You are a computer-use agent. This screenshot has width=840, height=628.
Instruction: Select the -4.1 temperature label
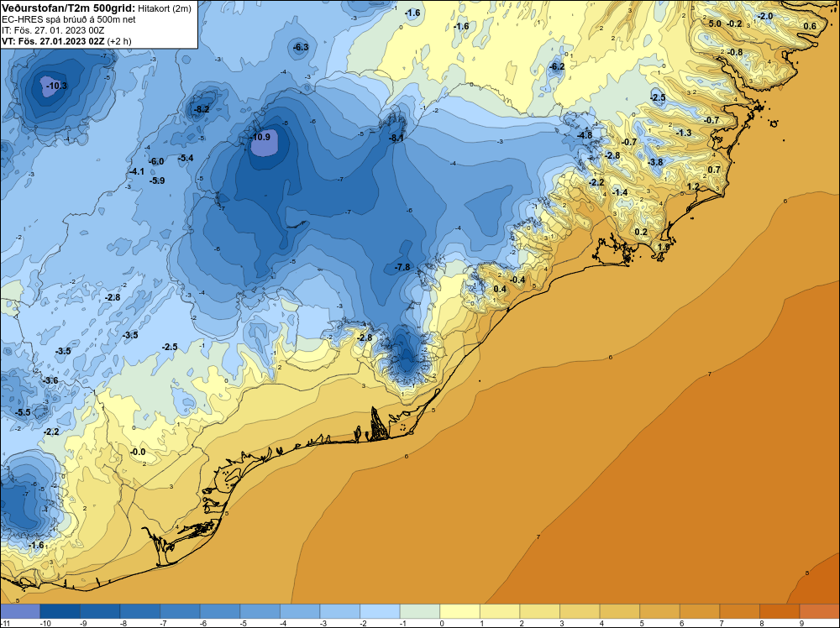[x=137, y=172]
